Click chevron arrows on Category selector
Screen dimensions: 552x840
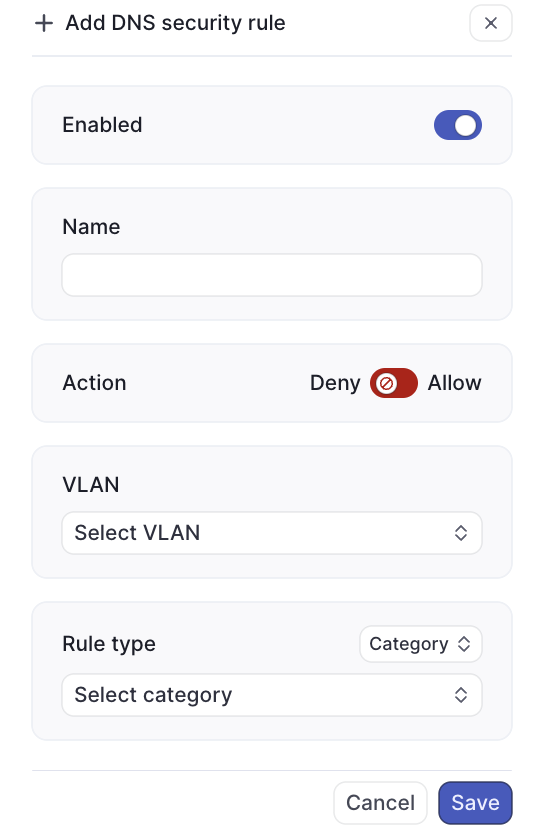464,644
